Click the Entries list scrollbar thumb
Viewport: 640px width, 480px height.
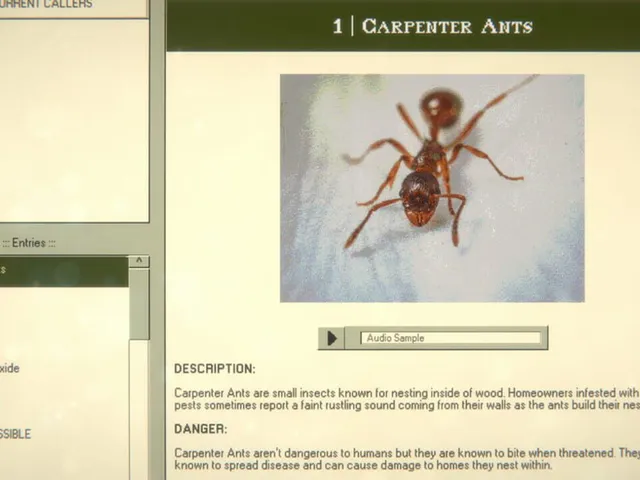point(139,304)
